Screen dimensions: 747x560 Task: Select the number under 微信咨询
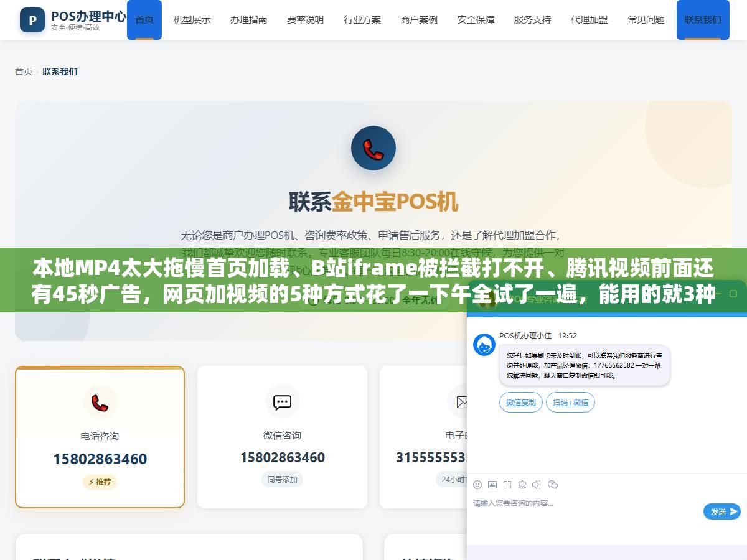[283, 457]
